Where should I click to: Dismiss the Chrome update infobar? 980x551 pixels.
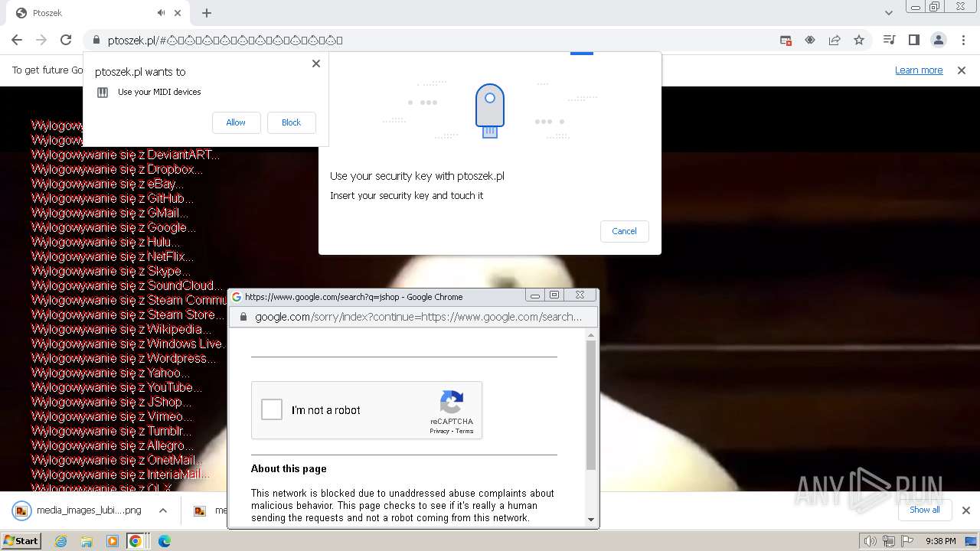pyautogui.click(x=962, y=70)
